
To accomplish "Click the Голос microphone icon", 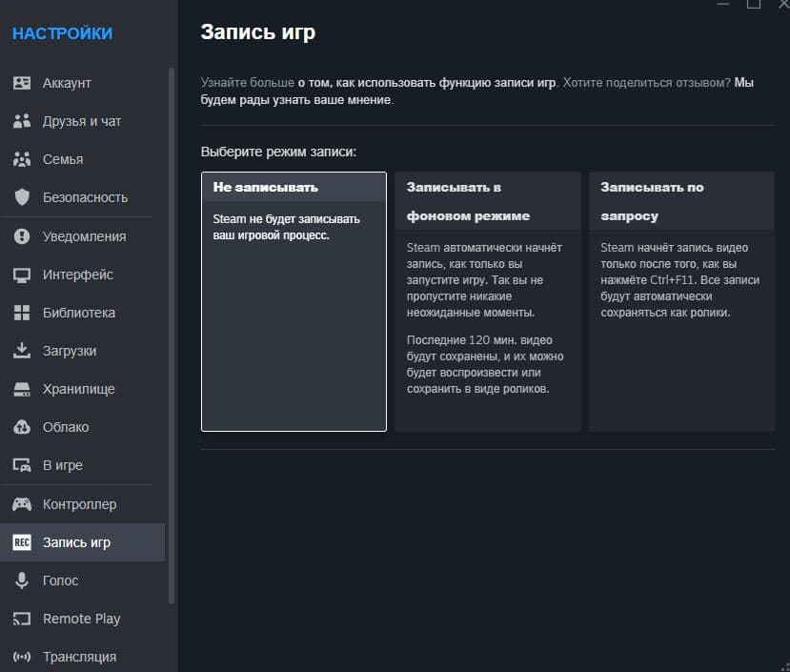I will [22, 580].
